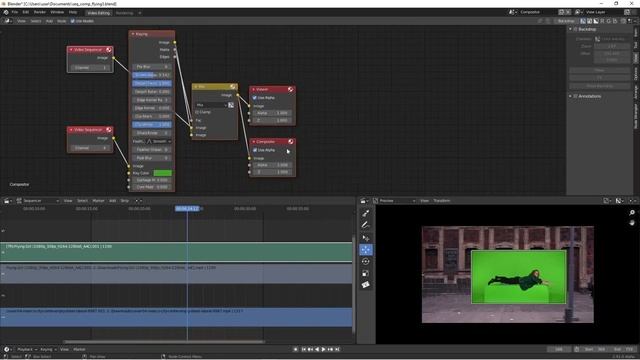Toggle the Annotations panel checkbox

pyautogui.click(x=576, y=96)
